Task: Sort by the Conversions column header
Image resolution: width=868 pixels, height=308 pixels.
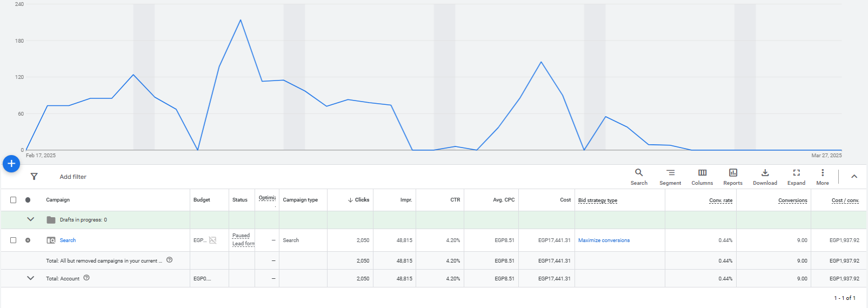Action: pyautogui.click(x=792, y=200)
